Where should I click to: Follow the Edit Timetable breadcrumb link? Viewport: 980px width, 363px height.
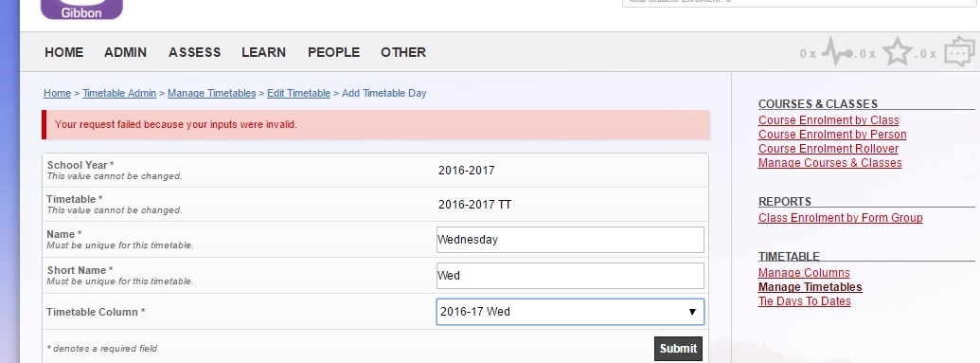coord(299,93)
